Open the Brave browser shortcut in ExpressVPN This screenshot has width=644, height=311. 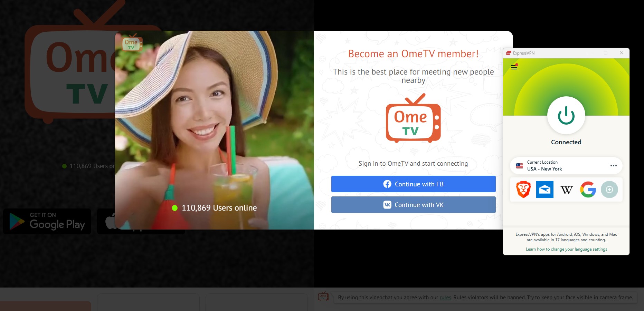(523, 189)
